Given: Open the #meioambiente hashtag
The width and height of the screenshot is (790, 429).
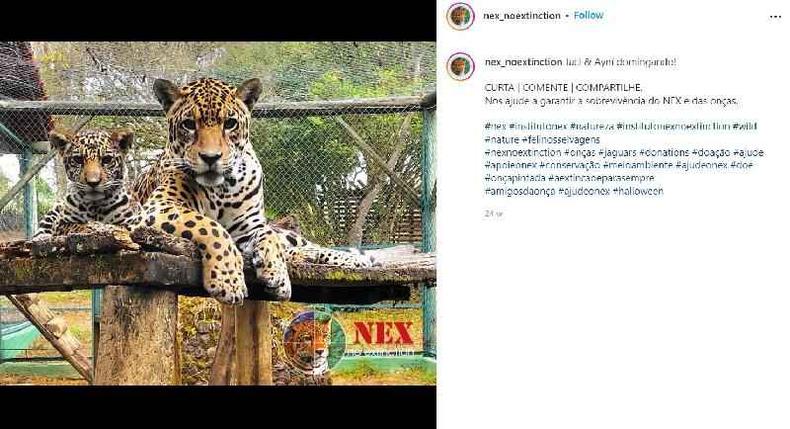Looking at the screenshot, I should (x=637, y=165).
